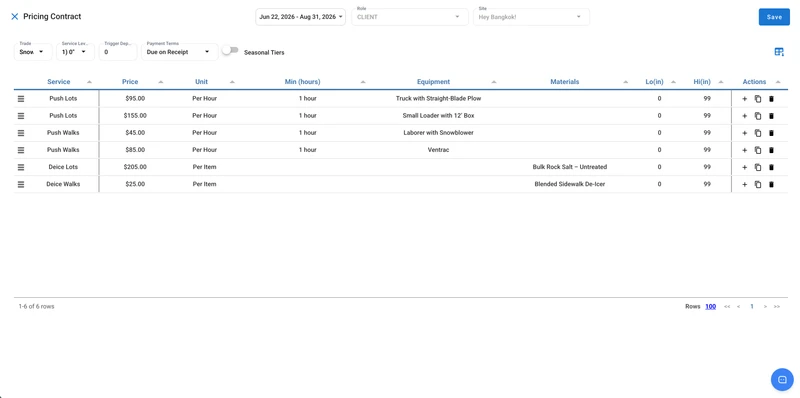Click the Actions column sort arrow
800x398 pixels.
(778, 82)
